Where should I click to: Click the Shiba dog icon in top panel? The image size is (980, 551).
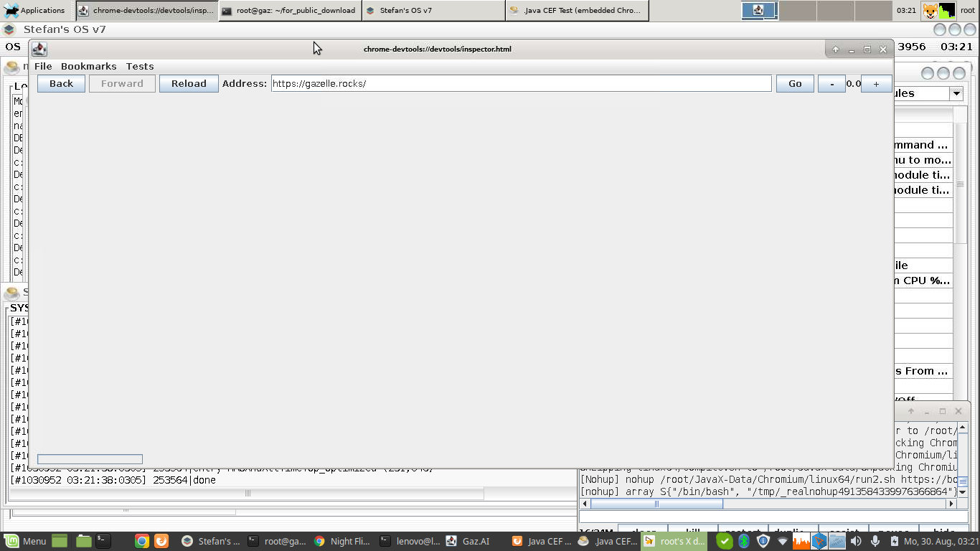coord(930,11)
